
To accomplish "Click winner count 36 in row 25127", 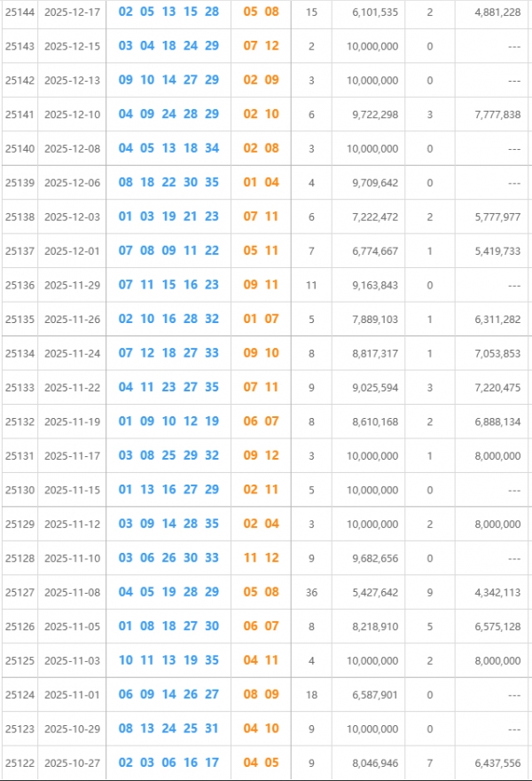I will click(310, 592).
